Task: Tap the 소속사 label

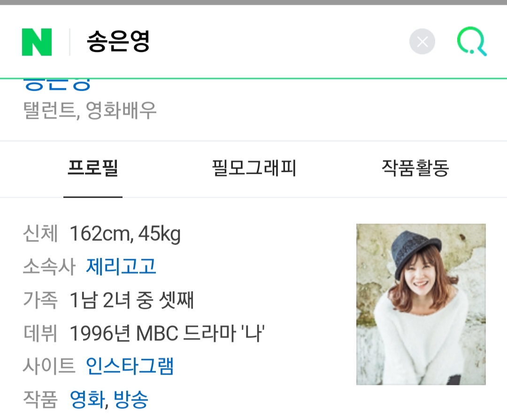Action: (49, 267)
